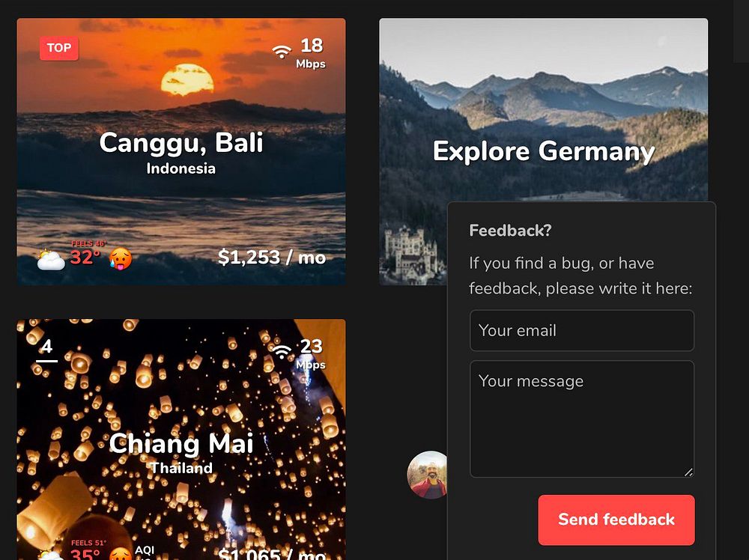Click the Your email field
749x560 pixels.
582,330
